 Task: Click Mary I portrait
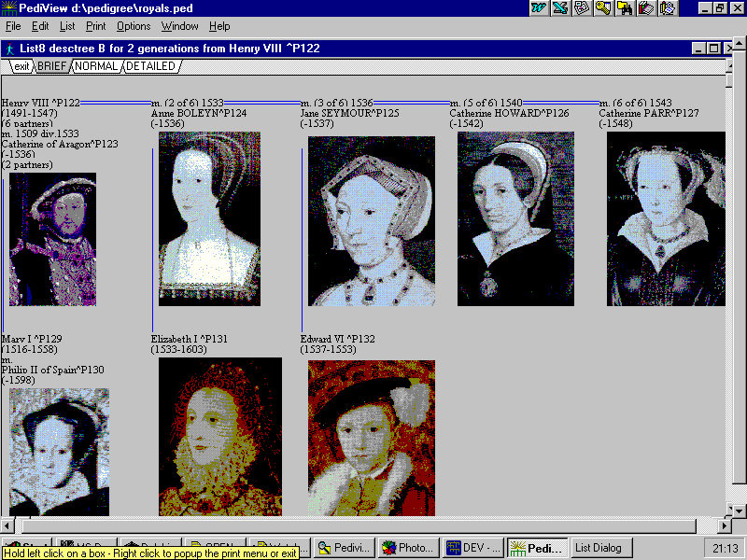[59, 452]
